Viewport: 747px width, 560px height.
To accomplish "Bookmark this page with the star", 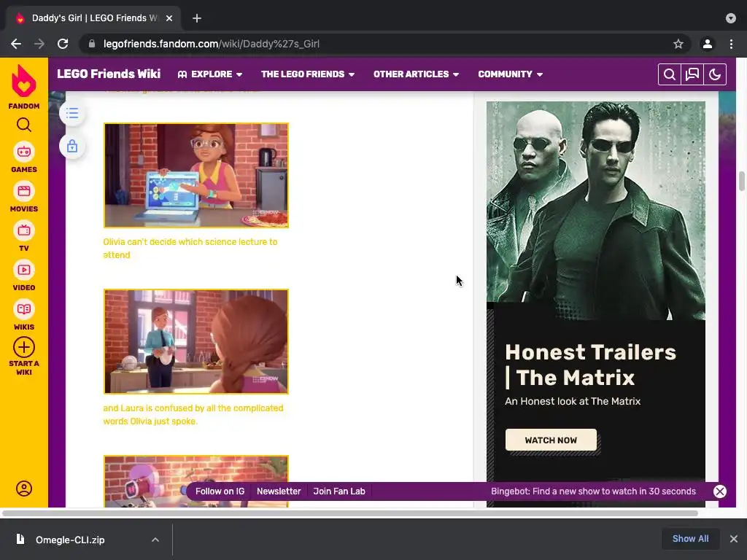I will (678, 44).
